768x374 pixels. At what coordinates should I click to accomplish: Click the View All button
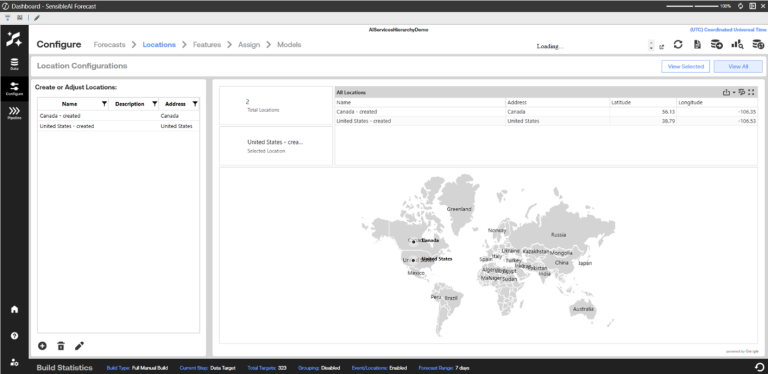[738, 67]
